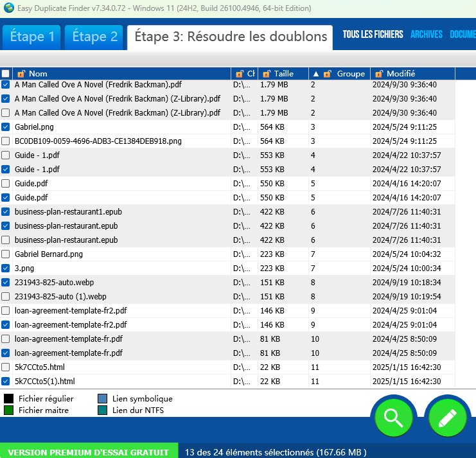
Task: Sort by the Taille column header
Action: [283, 74]
